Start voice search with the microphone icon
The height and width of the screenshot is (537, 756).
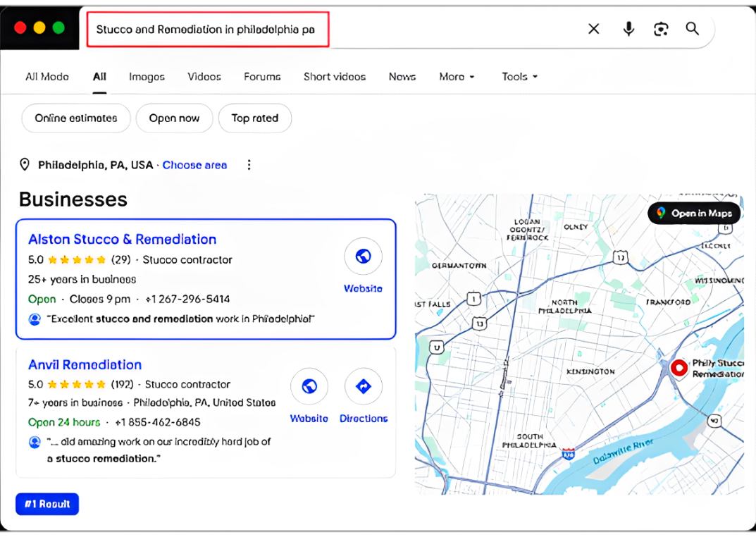(x=628, y=29)
